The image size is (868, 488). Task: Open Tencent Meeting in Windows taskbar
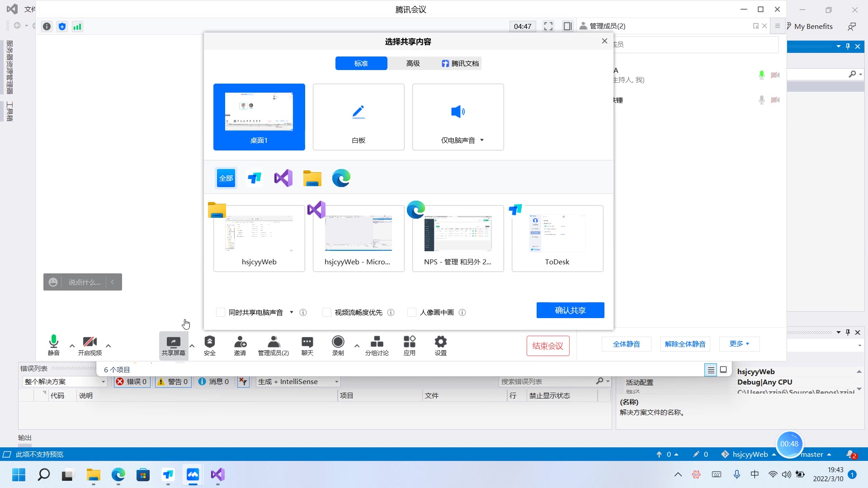click(x=193, y=474)
